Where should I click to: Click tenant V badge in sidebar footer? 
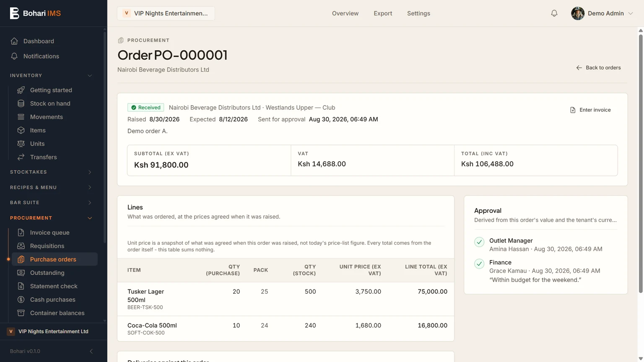pos(11,331)
